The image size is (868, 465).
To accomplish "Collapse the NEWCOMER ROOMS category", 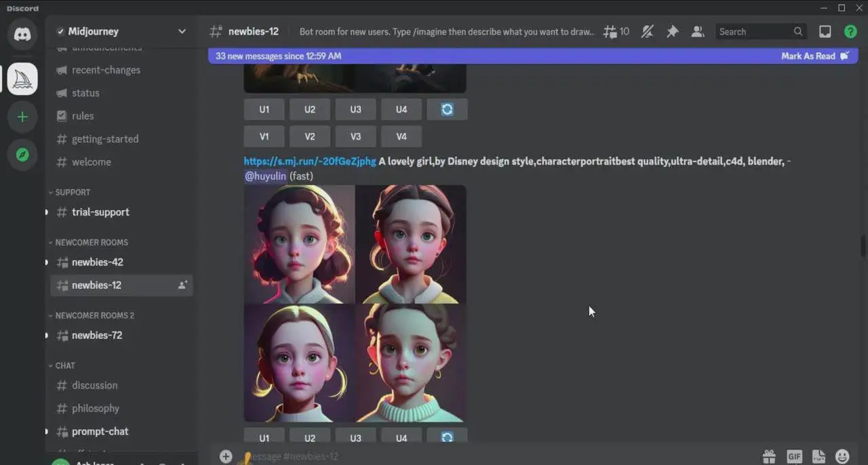I will pos(91,243).
